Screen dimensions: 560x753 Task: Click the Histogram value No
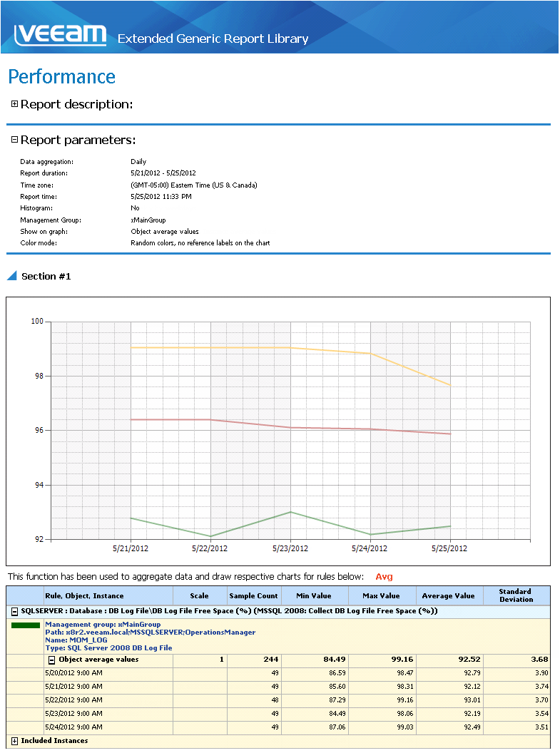[x=135, y=208]
